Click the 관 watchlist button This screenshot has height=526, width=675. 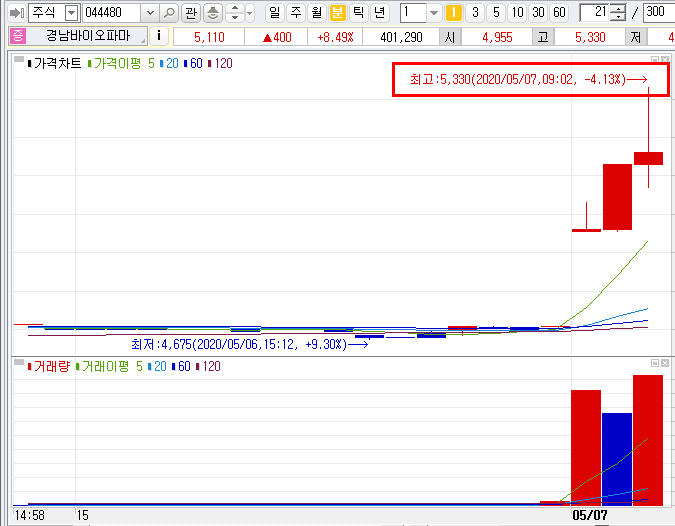(191, 13)
